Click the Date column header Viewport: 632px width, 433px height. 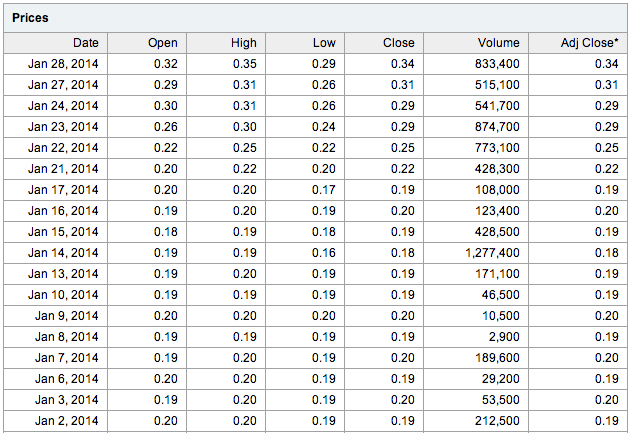(56, 43)
